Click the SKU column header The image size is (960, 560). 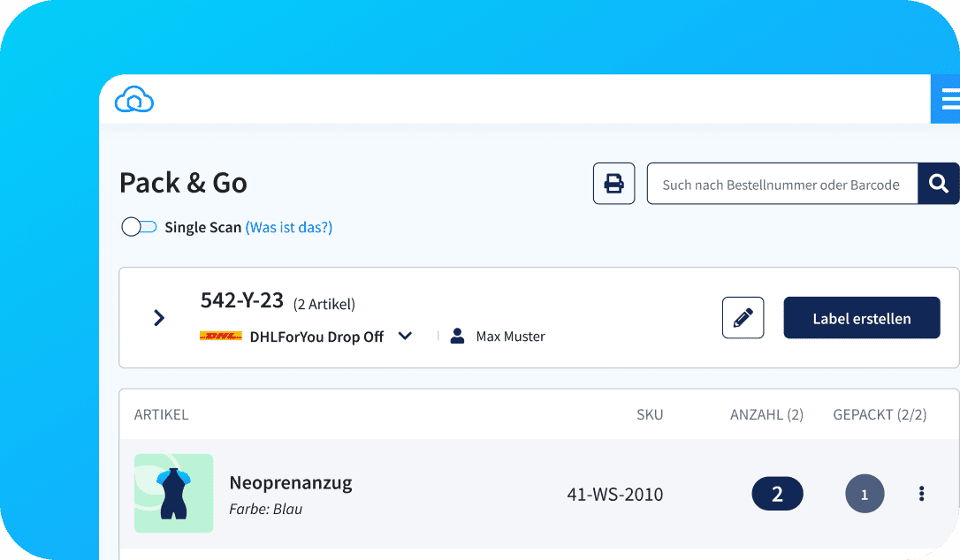(649, 415)
